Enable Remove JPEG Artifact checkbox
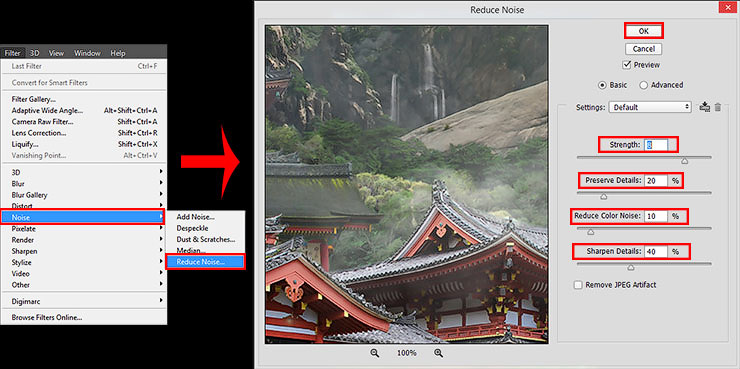The height and width of the screenshot is (369, 740). pos(578,285)
